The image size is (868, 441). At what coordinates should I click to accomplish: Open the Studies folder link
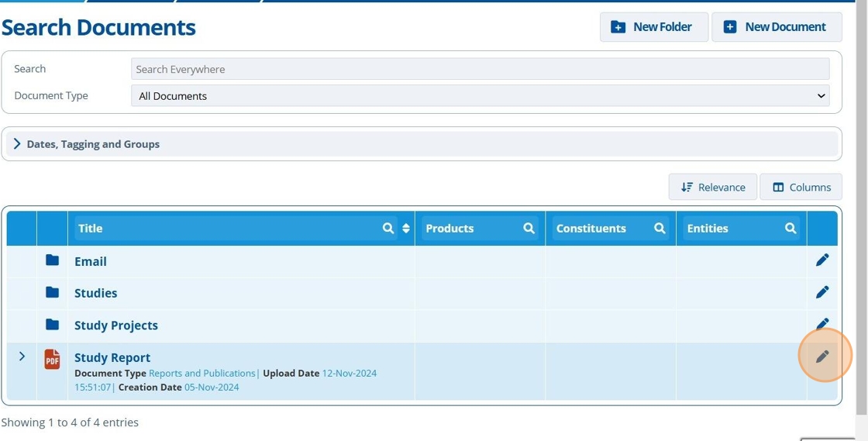(x=96, y=293)
